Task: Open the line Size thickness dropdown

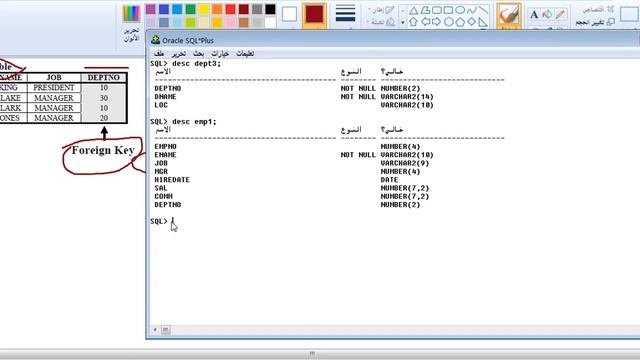Action: coord(345,15)
